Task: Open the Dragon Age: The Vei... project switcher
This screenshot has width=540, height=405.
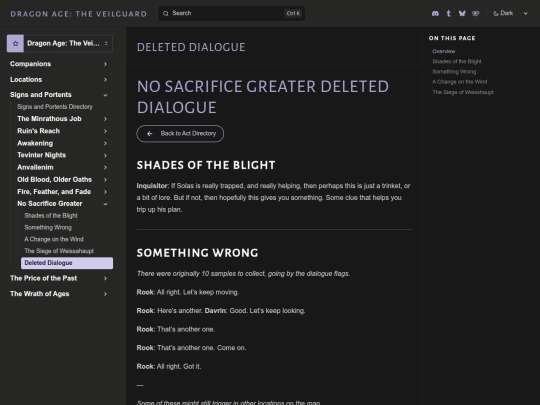Action: click(60, 43)
